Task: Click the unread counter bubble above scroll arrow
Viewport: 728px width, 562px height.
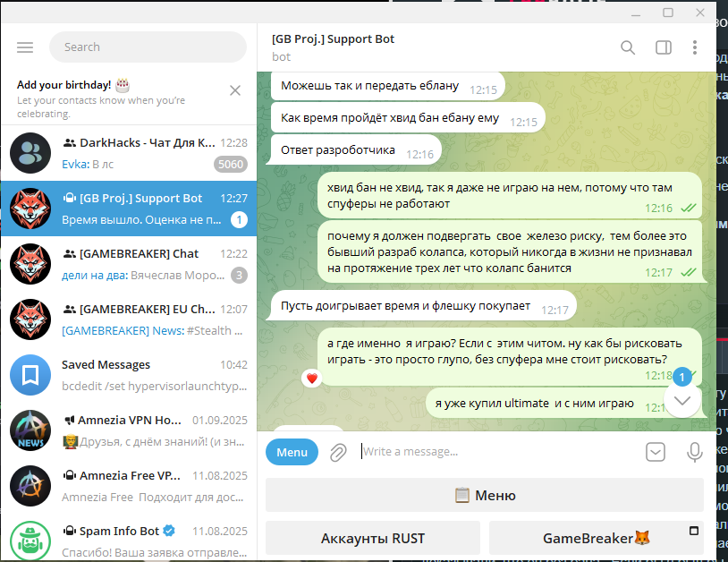Action: pyautogui.click(x=682, y=377)
